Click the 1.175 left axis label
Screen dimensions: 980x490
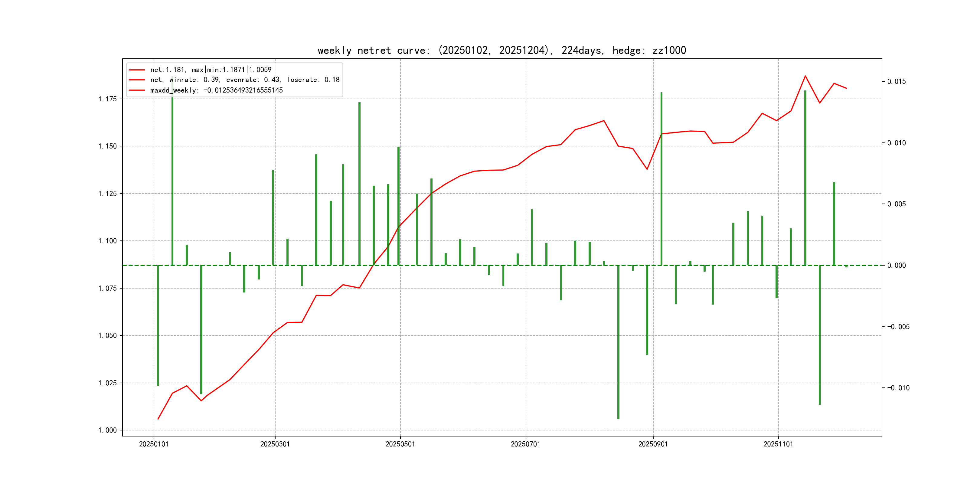[108, 99]
